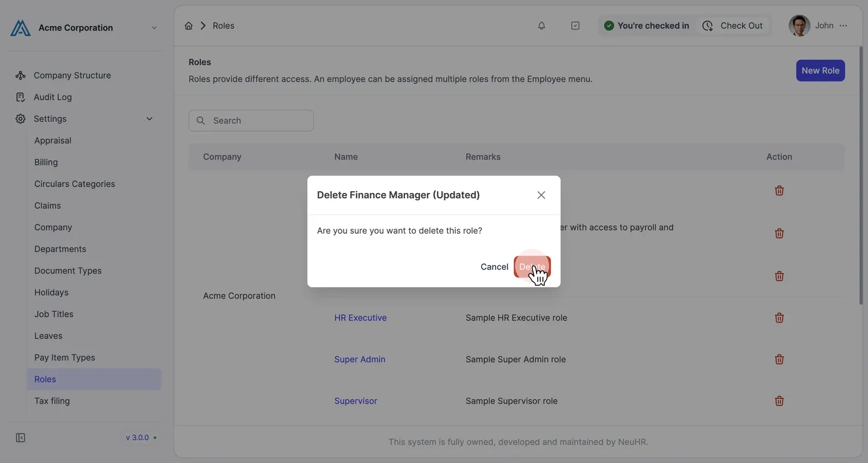Click the version v 3.0.0 label

tap(137, 438)
